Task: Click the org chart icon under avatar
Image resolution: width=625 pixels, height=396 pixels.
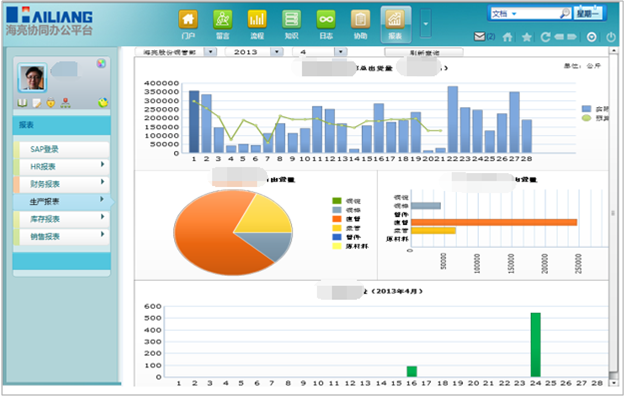Action: [x=65, y=103]
